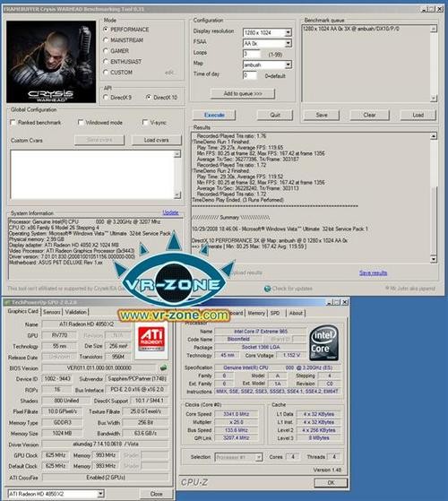Open the Map dropdown showing ambush

tap(288, 65)
